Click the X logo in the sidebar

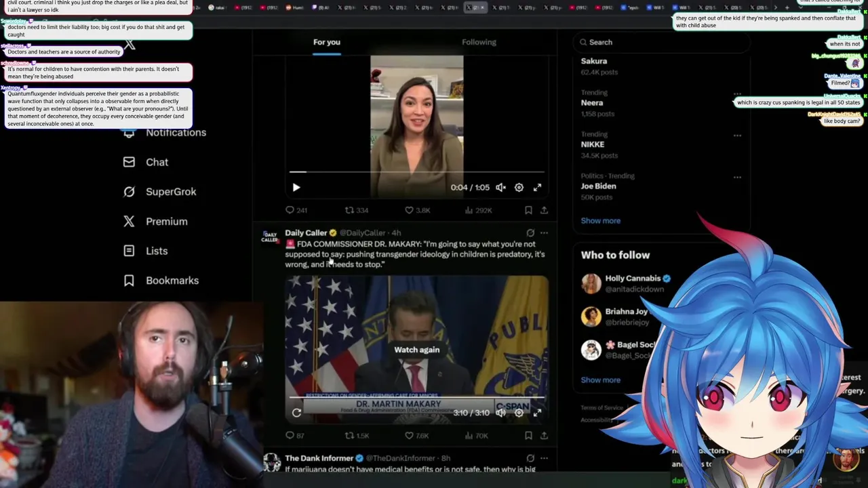tap(130, 45)
